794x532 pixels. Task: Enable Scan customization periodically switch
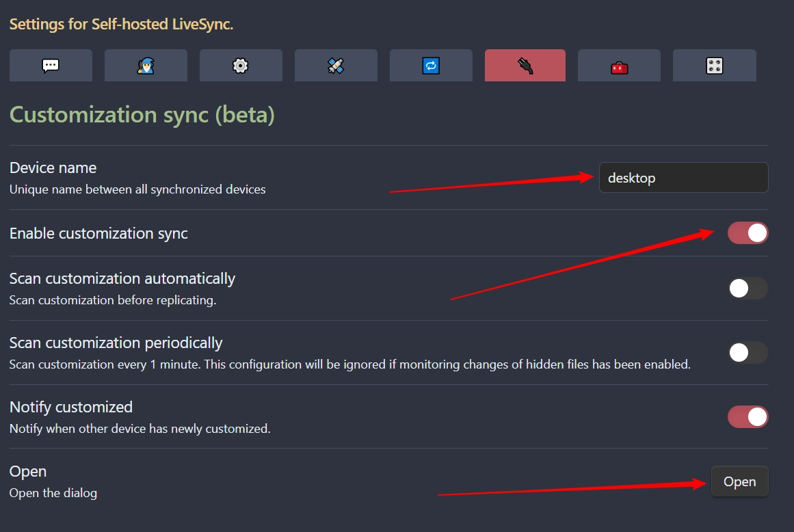[x=748, y=353]
